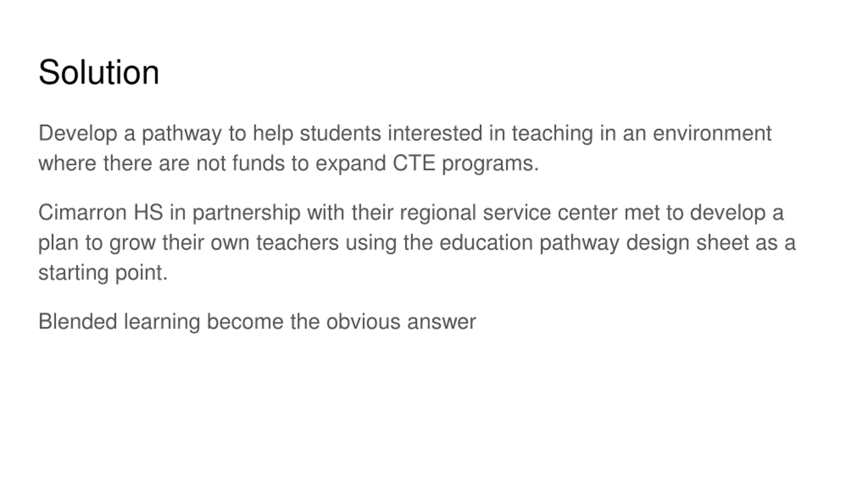Select the paragraph starting "Develop a pathway"
Viewport: 868px width, 488px height.
(x=405, y=148)
